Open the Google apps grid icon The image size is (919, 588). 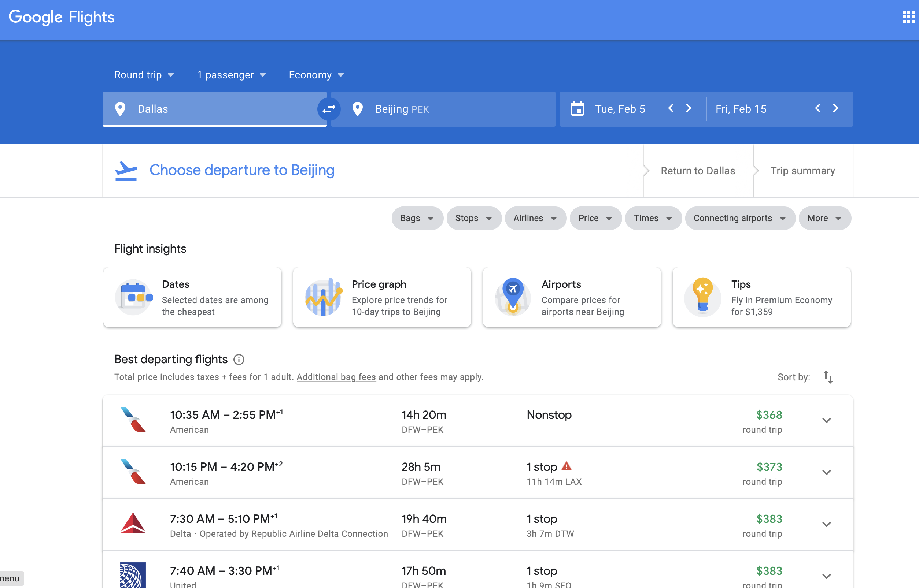click(908, 17)
